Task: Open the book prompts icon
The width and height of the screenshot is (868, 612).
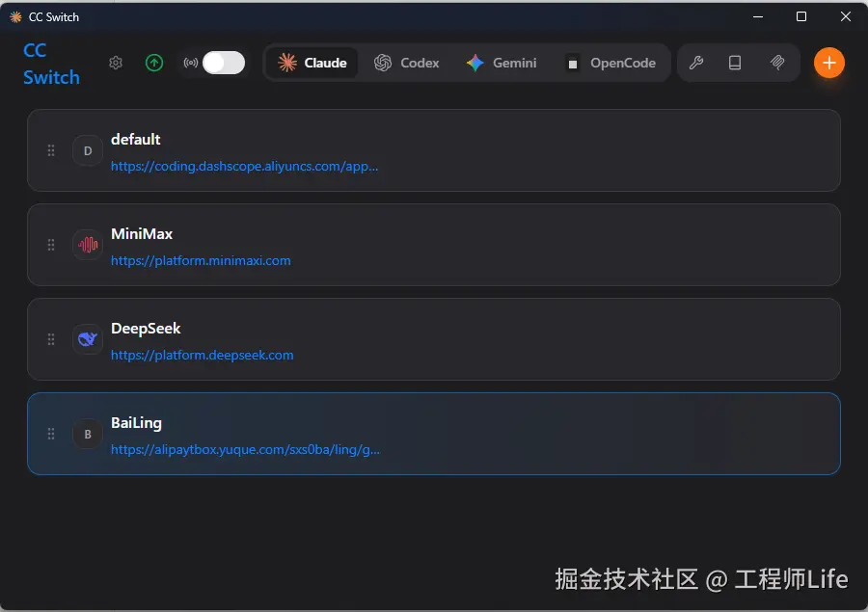Action: [x=735, y=63]
